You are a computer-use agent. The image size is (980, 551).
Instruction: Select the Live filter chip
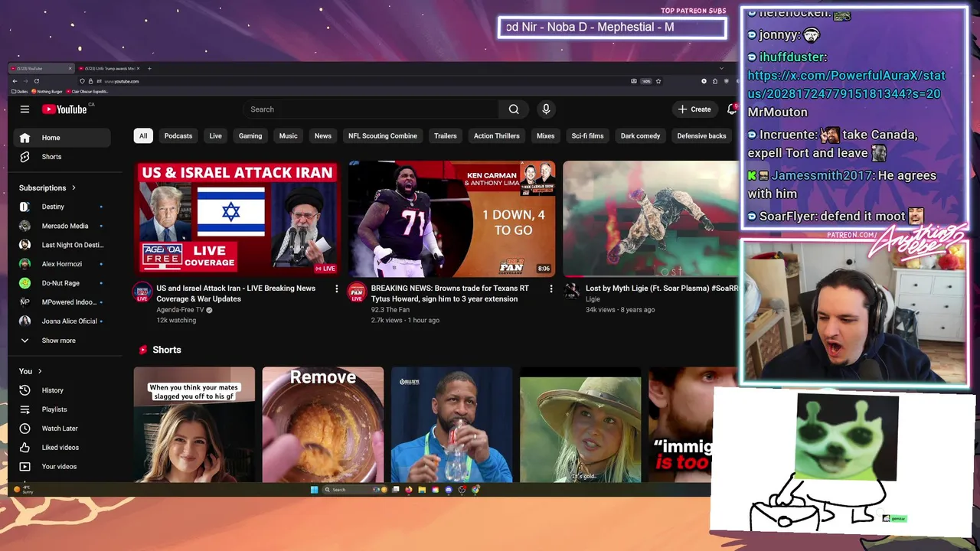(216, 136)
